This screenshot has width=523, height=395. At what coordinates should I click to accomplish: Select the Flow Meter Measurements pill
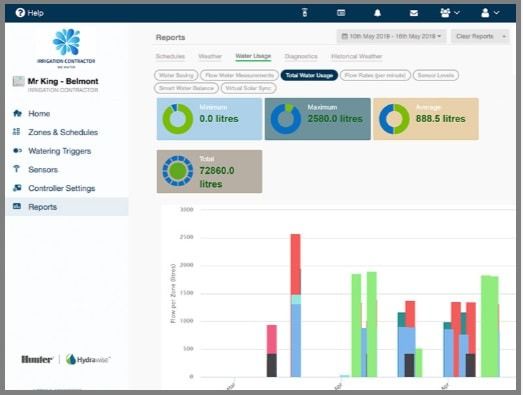tap(239, 75)
